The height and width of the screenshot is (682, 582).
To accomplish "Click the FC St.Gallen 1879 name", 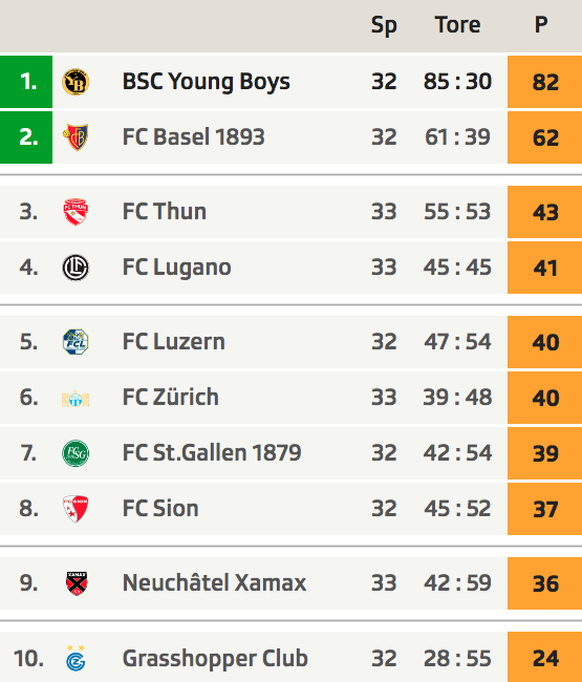I will pos(212,453).
